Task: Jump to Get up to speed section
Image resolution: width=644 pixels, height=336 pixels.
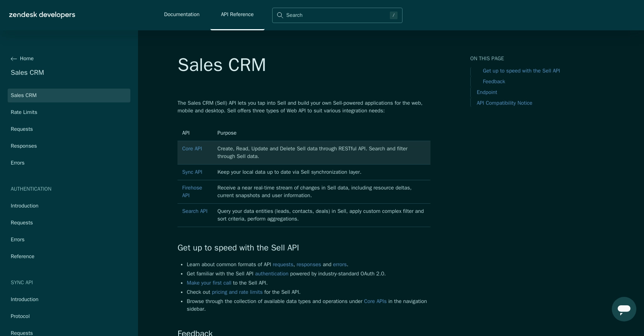Action: 521,71
